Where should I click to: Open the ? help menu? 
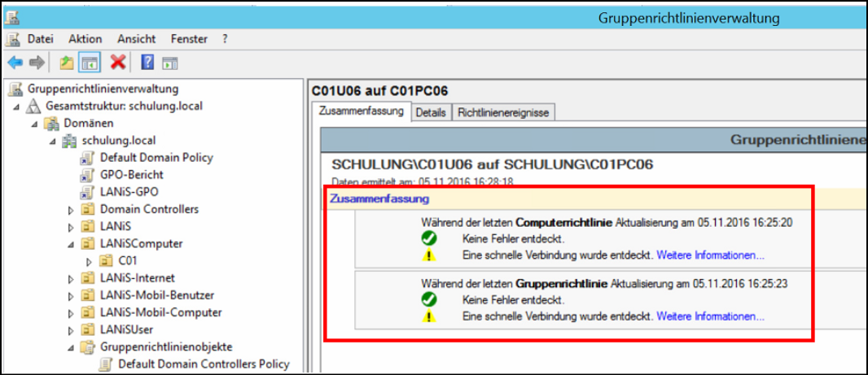pos(225,39)
